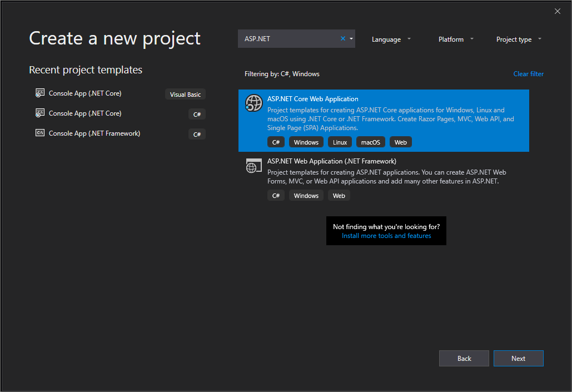The width and height of the screenshot is (572, 392).
Task: Go Back to the previous page
Action: 464,359
